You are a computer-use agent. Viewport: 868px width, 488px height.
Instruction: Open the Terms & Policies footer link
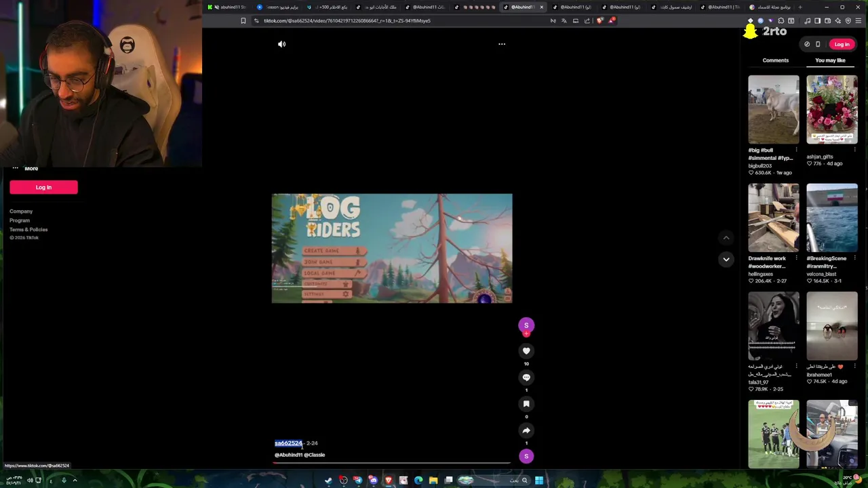pos(28,229)
